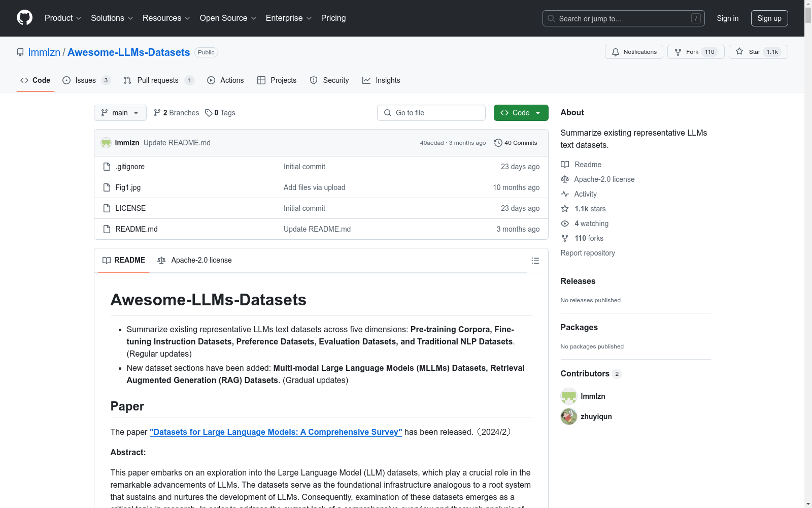Click the watching eye icon
The height and width of the screenshot is (508, 812).
(x=565, y=224)
